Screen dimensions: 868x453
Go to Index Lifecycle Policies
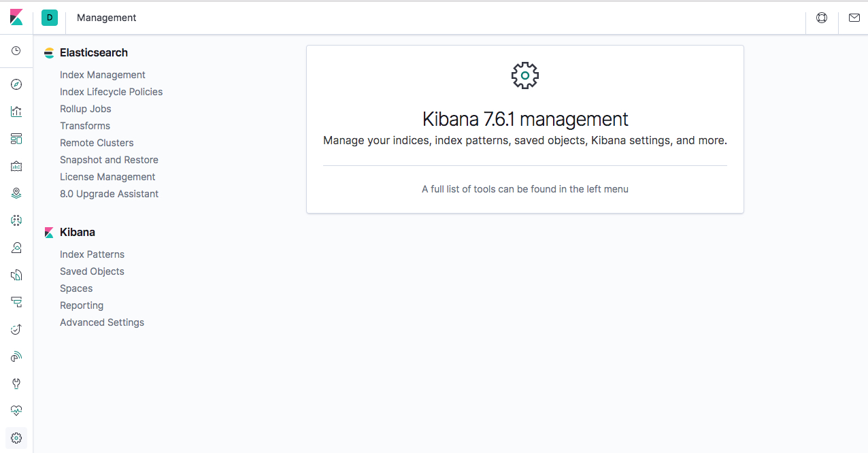(x=112, y=92)
